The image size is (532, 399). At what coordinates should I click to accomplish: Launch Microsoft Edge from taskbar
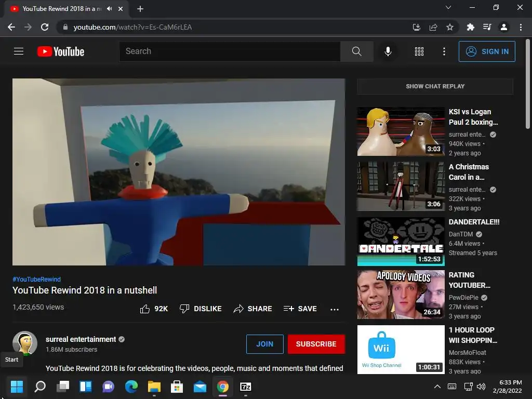coord(131,387)
